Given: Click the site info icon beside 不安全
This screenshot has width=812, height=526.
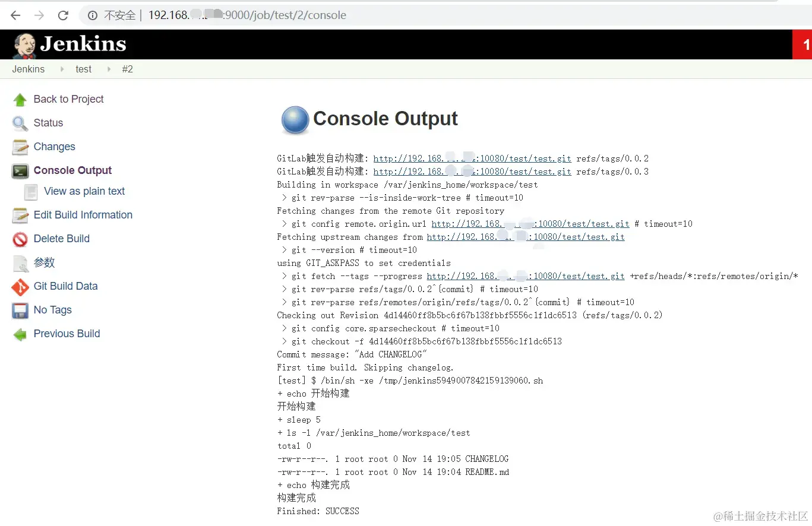Looking at the screenshot, I should 92,15.
